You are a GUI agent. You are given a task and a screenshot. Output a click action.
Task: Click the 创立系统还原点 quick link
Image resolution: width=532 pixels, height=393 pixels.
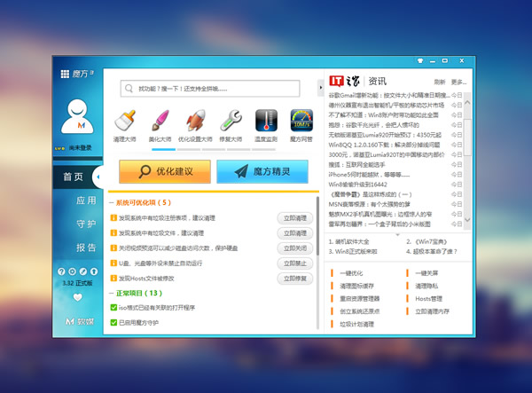click(360, 311)
